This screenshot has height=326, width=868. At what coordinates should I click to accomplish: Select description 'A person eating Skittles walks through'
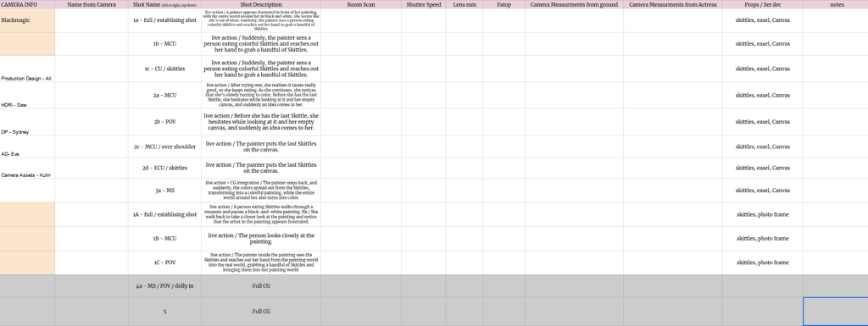[x=261, y=214]
